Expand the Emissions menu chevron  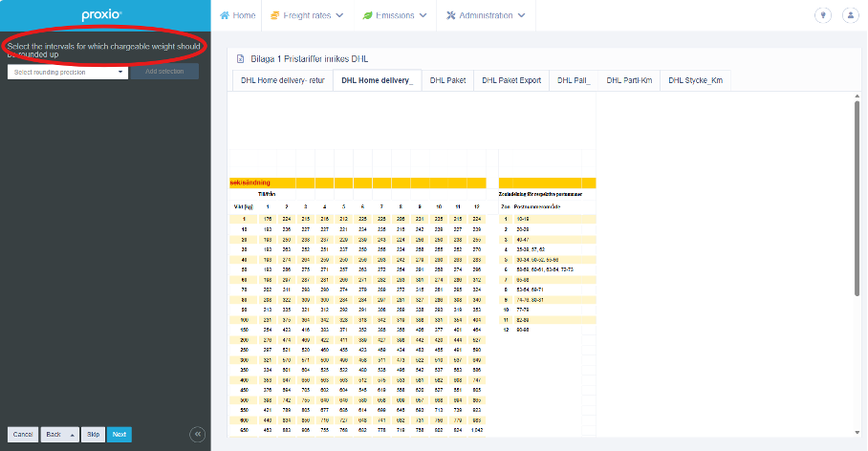click(x=423, y=15)
